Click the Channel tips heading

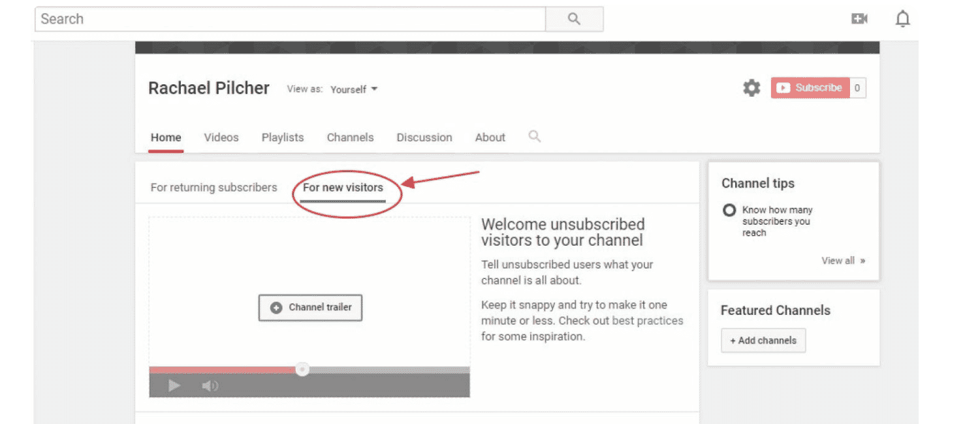click(x=758, y=184)
